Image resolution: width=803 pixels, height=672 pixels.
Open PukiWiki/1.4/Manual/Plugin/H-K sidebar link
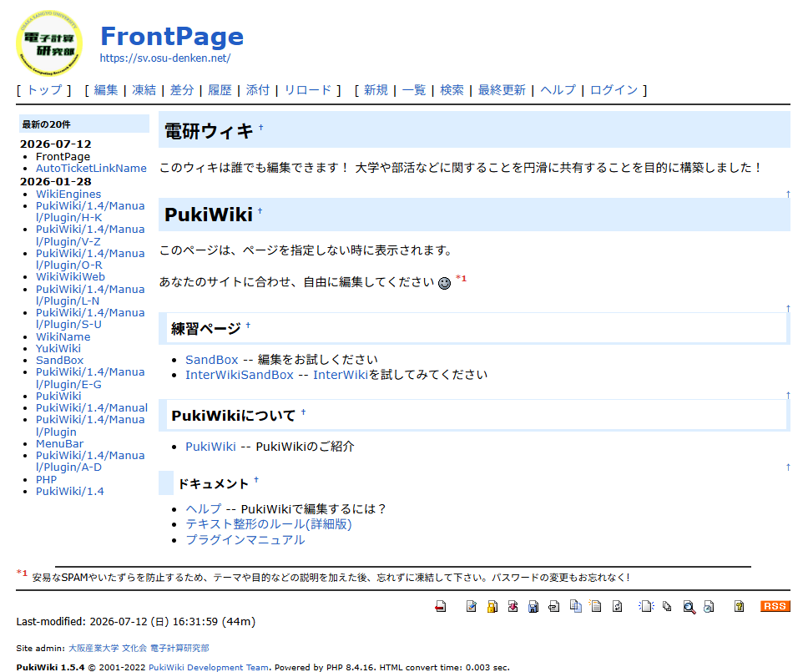click(90, 211)
